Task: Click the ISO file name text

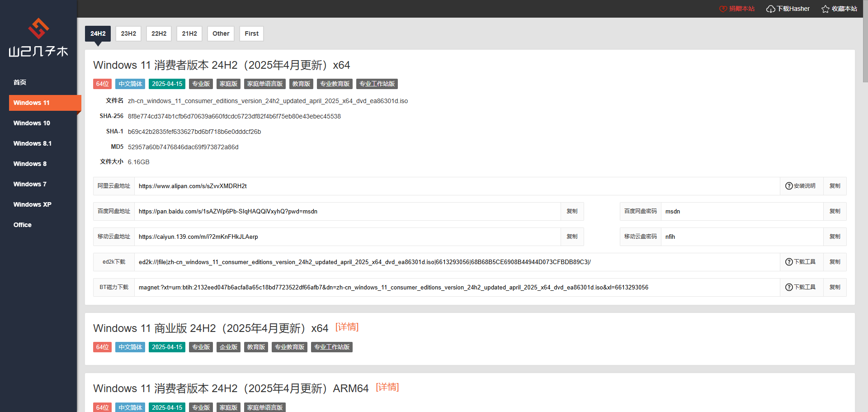Action: (268, 101)
